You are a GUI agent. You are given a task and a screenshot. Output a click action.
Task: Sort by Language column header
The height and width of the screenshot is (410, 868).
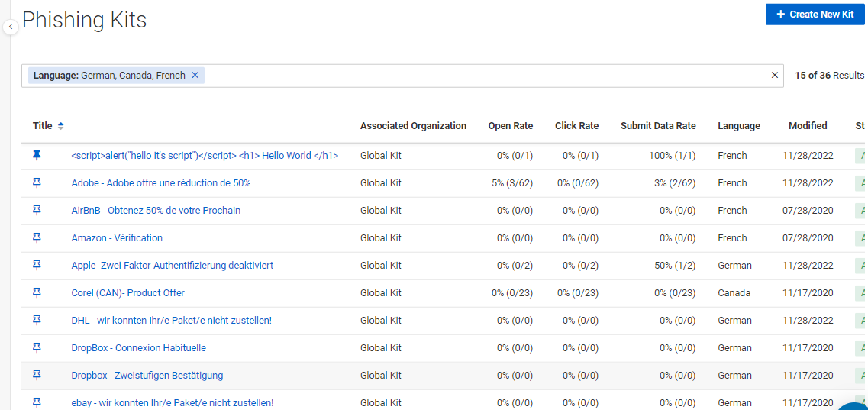click(x=739, y=126)
